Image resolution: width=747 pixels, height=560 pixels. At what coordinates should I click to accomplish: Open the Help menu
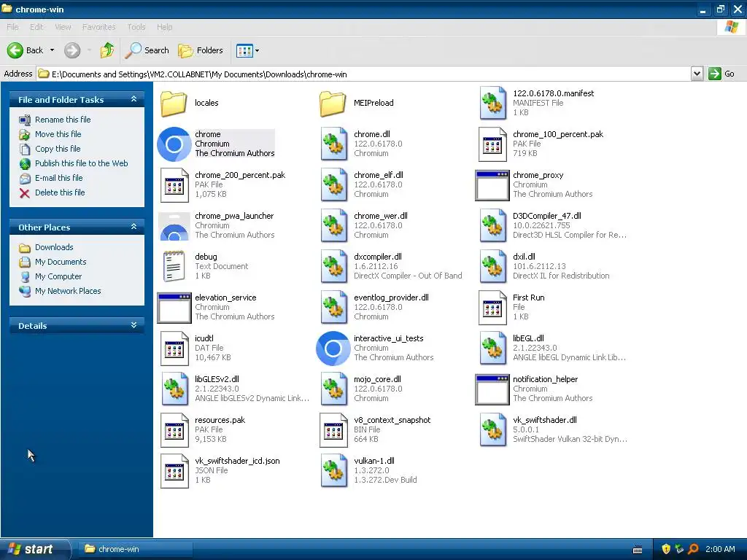click(164, 27)
